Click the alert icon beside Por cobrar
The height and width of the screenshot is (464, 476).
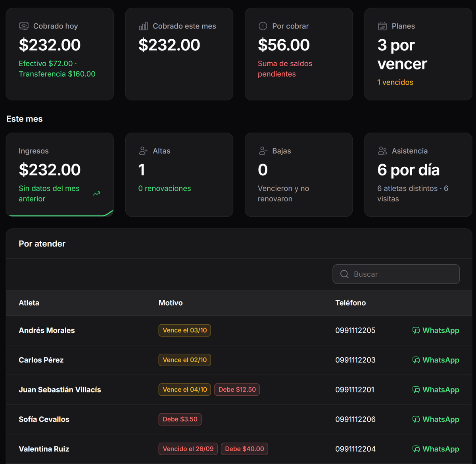tap(263, 26)
